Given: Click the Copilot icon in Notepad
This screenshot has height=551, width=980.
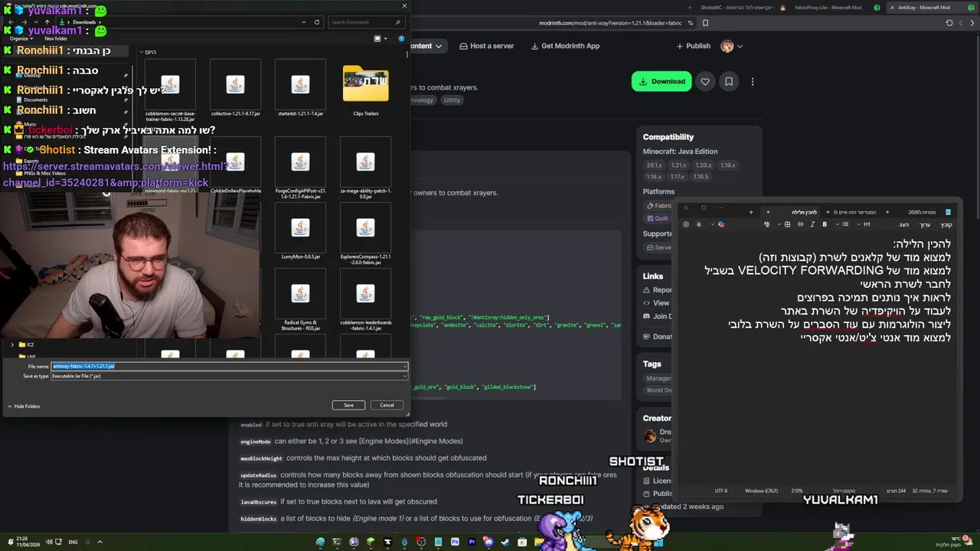Looking at the screenshot, I should click(x=721, y=224).
